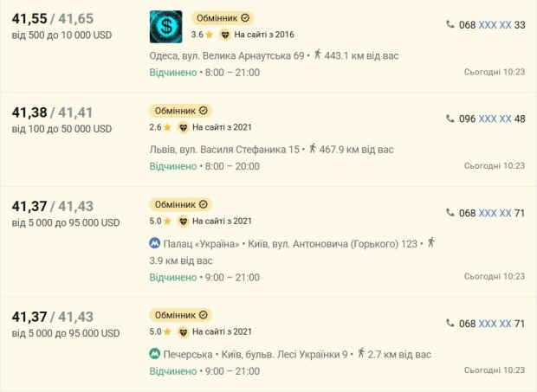Click the star rating icon next to 2.6
The image size is (537, 392).
coord(167,127)
